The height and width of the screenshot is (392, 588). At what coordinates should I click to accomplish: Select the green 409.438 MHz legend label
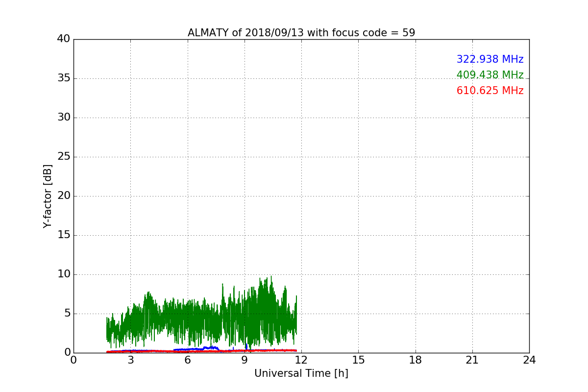tap(490, 75)
